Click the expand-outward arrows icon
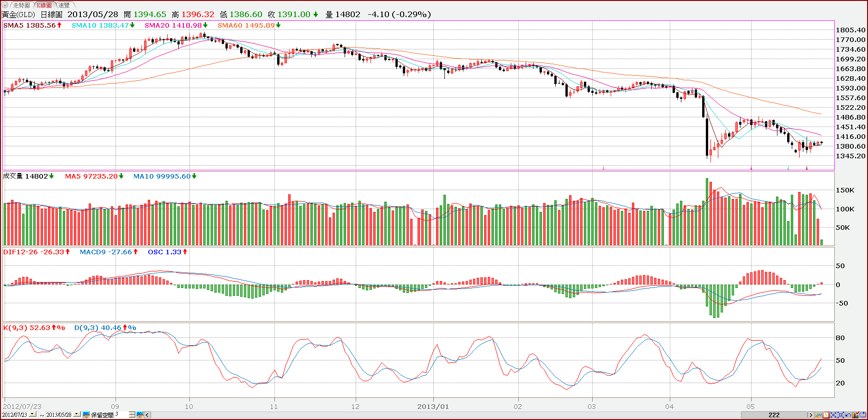Viewport: 868px width, 420px height. 841,415
